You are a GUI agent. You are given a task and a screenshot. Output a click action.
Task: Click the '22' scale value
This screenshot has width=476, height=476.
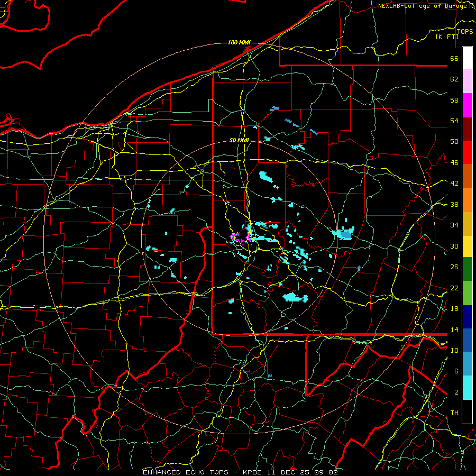454,288
